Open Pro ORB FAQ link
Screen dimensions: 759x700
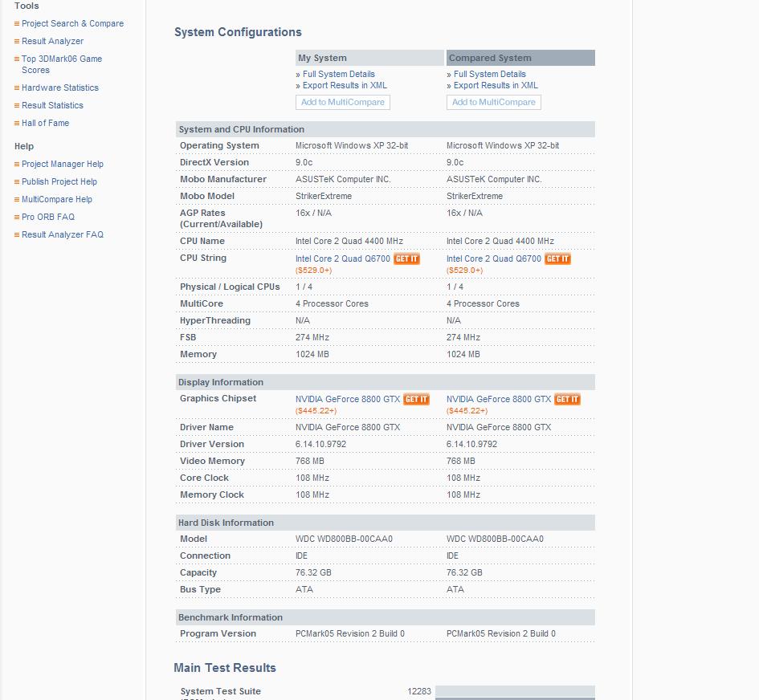click(48, 217)
